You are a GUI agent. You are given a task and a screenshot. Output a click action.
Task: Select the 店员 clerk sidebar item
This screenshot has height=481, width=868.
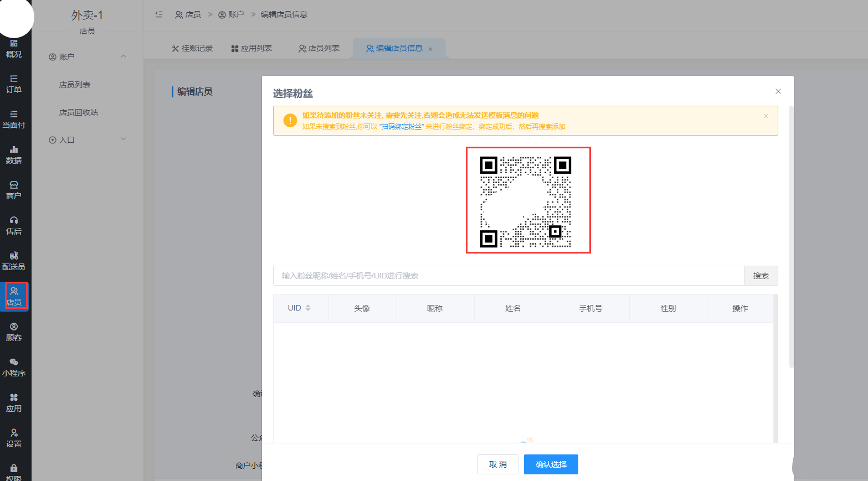pyautogui.click(x=14, y=297)
